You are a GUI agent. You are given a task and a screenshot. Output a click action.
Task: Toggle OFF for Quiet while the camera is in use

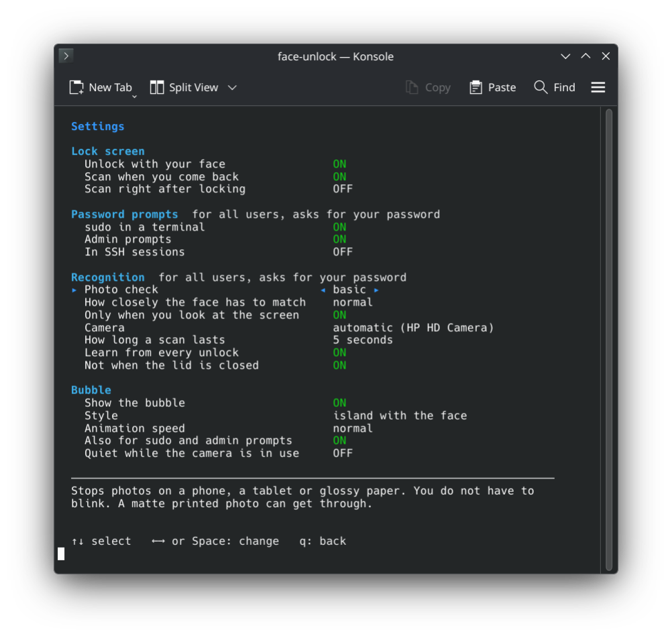(x=343, y=453)
